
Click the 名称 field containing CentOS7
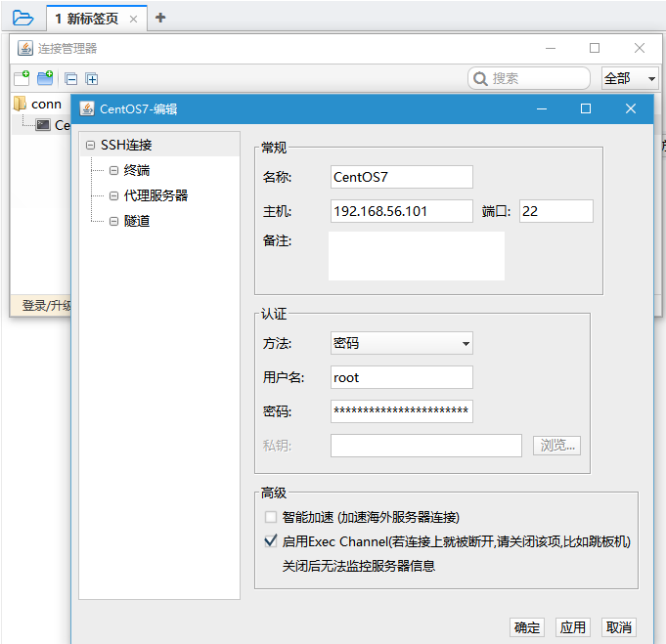click(401, 177)
